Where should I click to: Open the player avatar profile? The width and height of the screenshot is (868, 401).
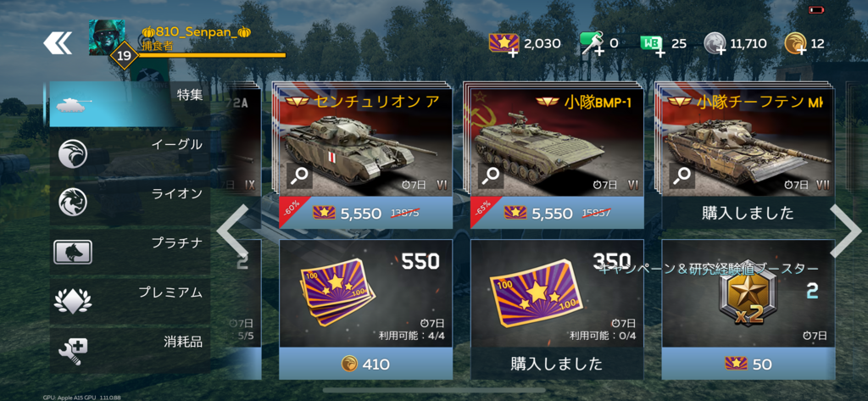click(x=107, y=37)
